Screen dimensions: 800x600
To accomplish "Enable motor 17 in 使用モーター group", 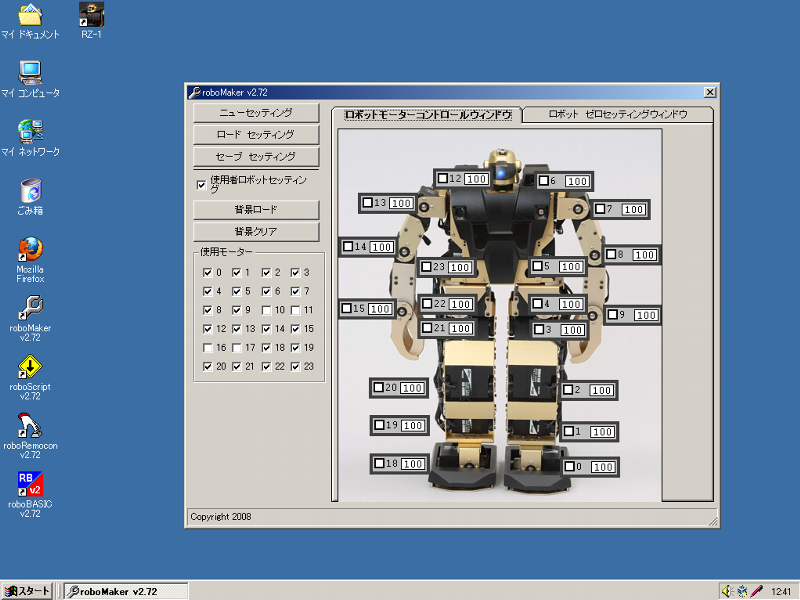I will 237,348.
